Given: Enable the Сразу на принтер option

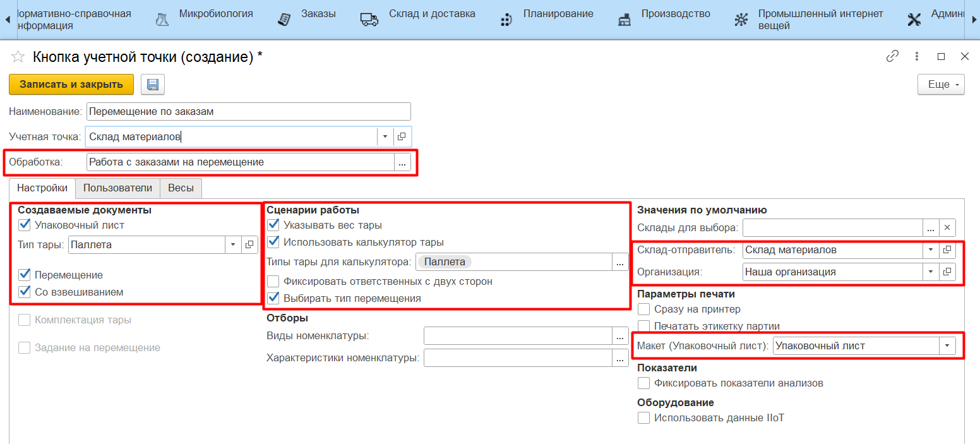Looking at the screenshot, I should click(x=644, y=309).
